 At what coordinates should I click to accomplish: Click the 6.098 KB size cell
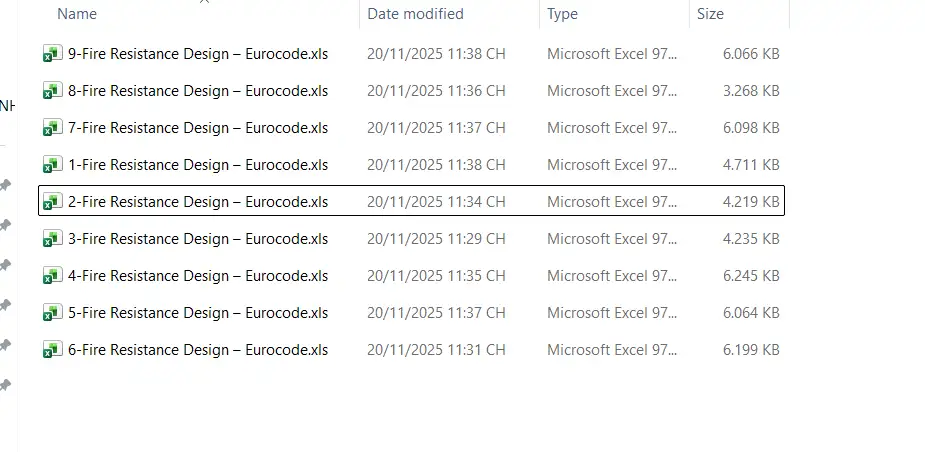pos(751,128)
